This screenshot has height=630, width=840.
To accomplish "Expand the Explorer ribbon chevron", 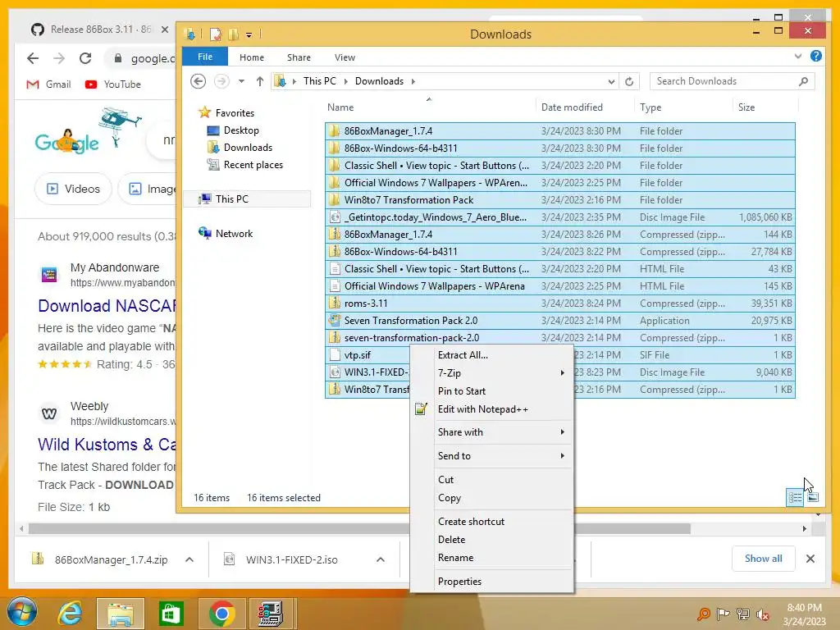I will (x=797, y=57).
